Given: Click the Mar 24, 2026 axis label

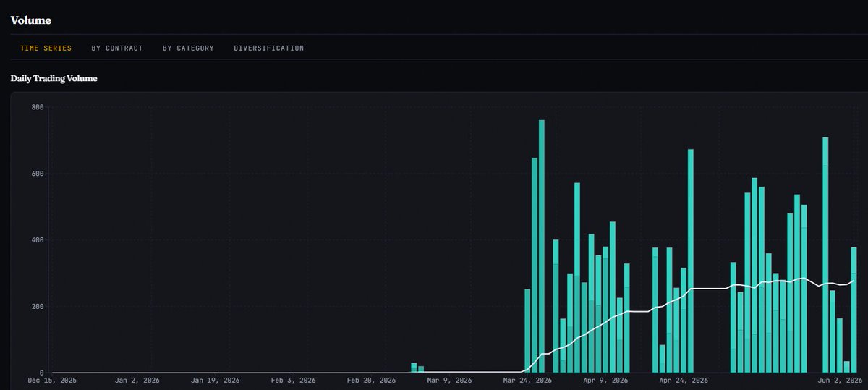Looking at the screenshot, I should (x=527, y=380).
